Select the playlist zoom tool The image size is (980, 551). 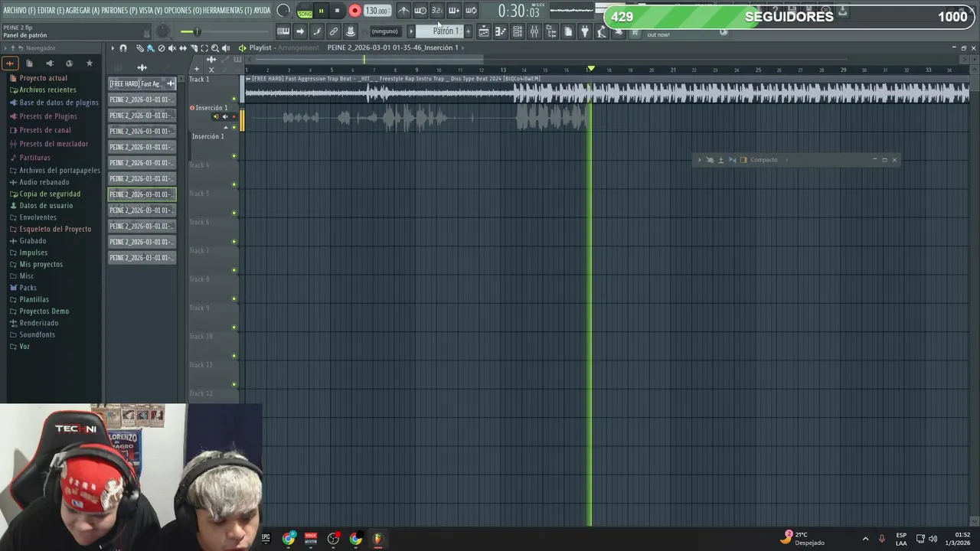[214, 48]
